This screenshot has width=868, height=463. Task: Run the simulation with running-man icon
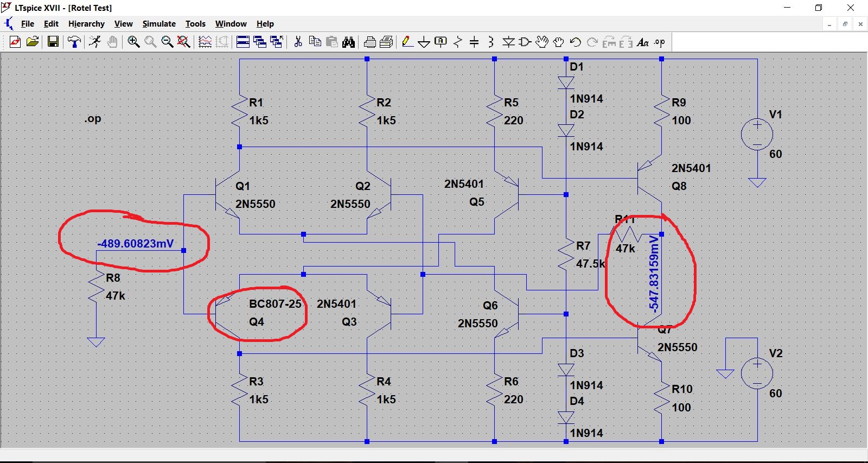click(x=95, y=42)
